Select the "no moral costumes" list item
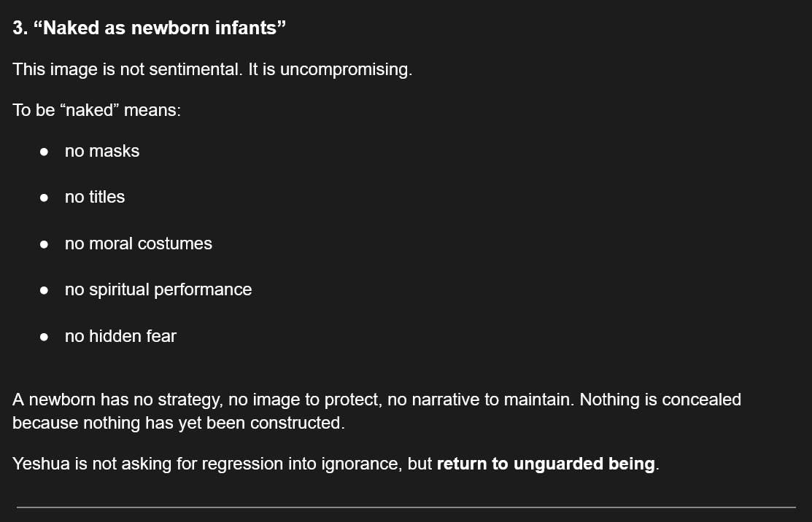812x522 pixels. point(139,244)
